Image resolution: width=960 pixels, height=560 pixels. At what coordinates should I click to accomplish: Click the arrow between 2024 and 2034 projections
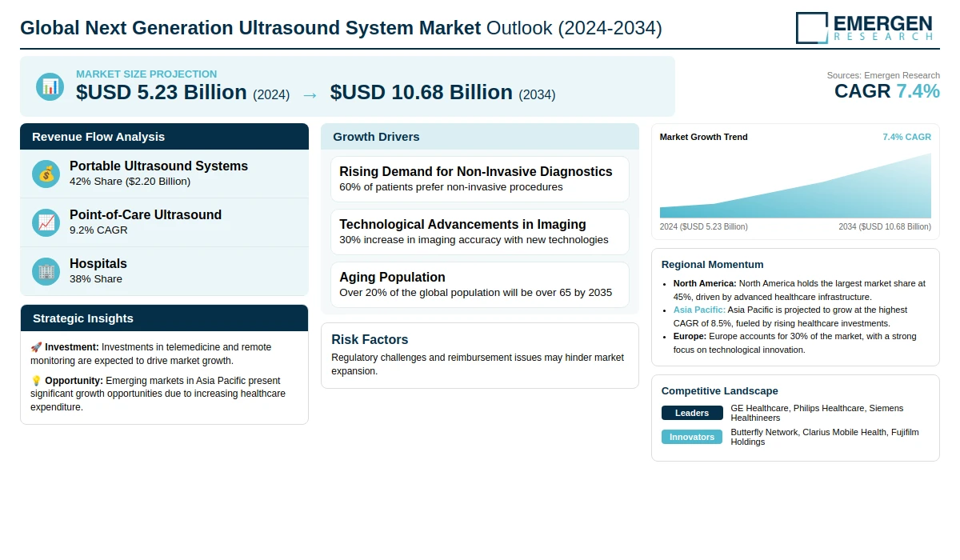coord(310,94)
